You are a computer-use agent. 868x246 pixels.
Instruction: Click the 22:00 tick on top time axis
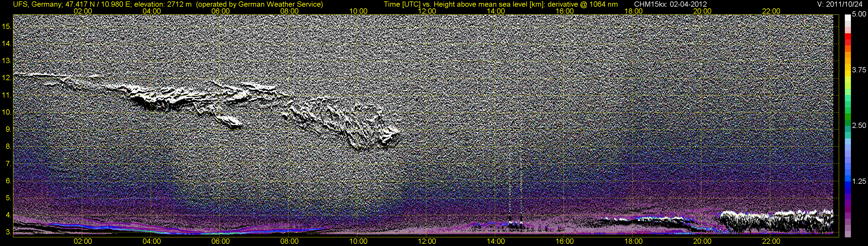point(771,11)
